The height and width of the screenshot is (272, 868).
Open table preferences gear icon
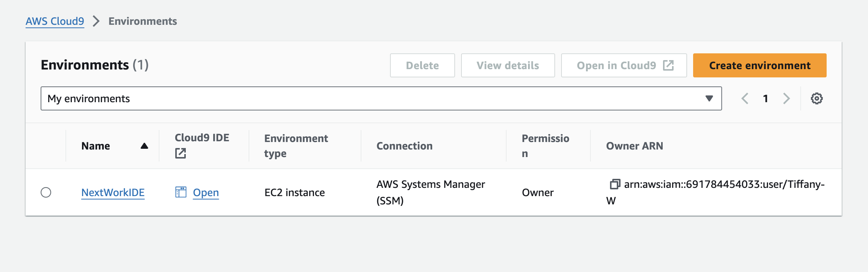click(x=816, y=98)
